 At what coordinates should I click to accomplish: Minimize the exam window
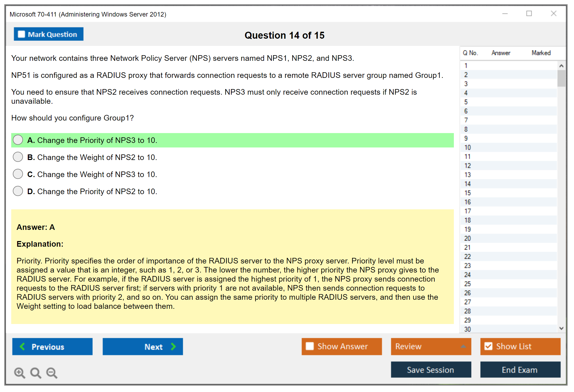(505, 13)
